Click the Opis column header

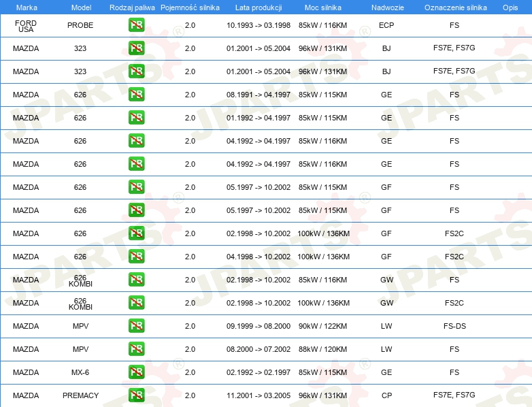point(510,7)
